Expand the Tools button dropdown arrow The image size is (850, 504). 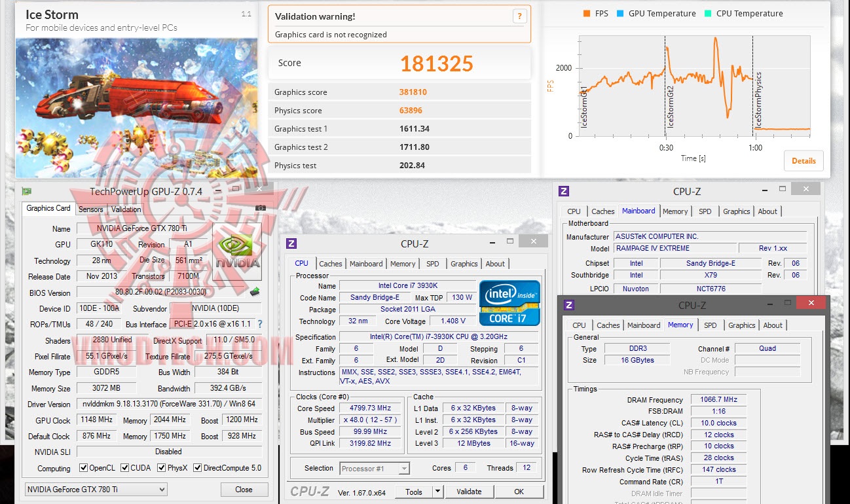click(437, 492)
